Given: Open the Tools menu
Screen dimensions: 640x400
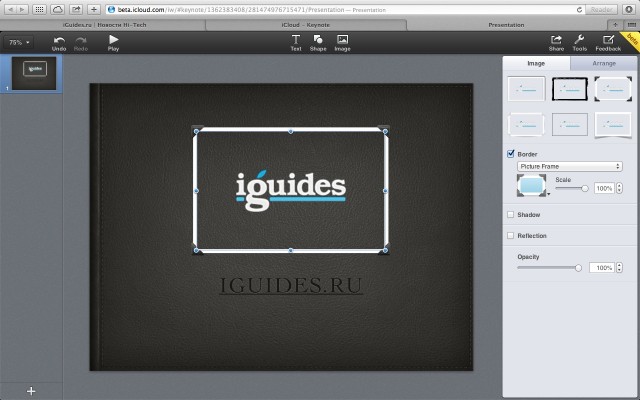Looking at the screenshot, I should coord(580,43).
